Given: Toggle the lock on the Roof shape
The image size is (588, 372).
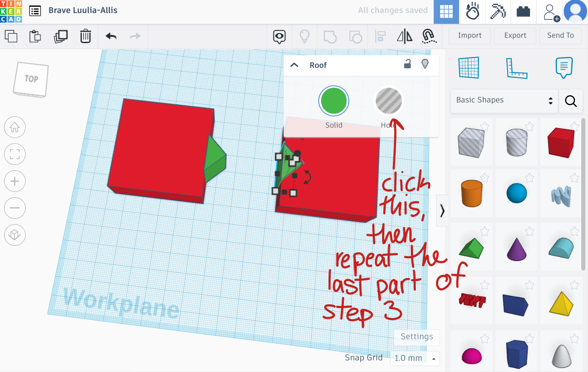Looking at the screenshot, I should 407,64.
